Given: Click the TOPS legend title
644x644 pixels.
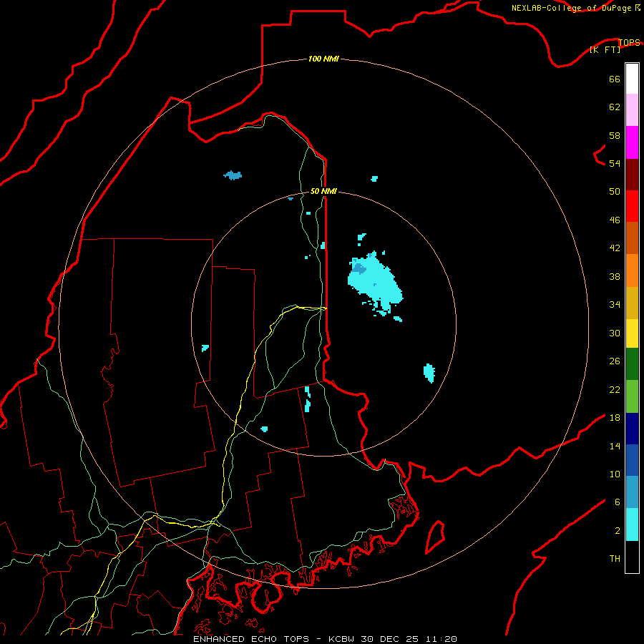Looking at the screenshot, I should pyautogui.click(x=629, y=42).
